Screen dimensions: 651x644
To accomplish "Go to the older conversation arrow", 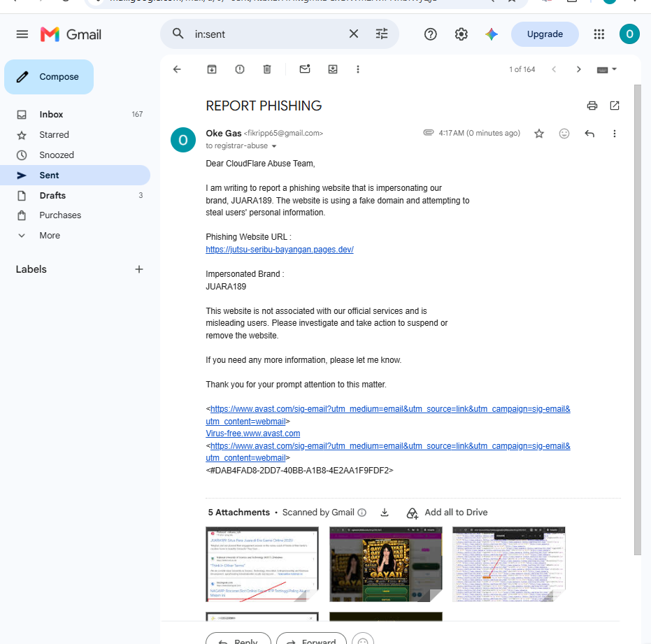I will click(x=579, y=69).
